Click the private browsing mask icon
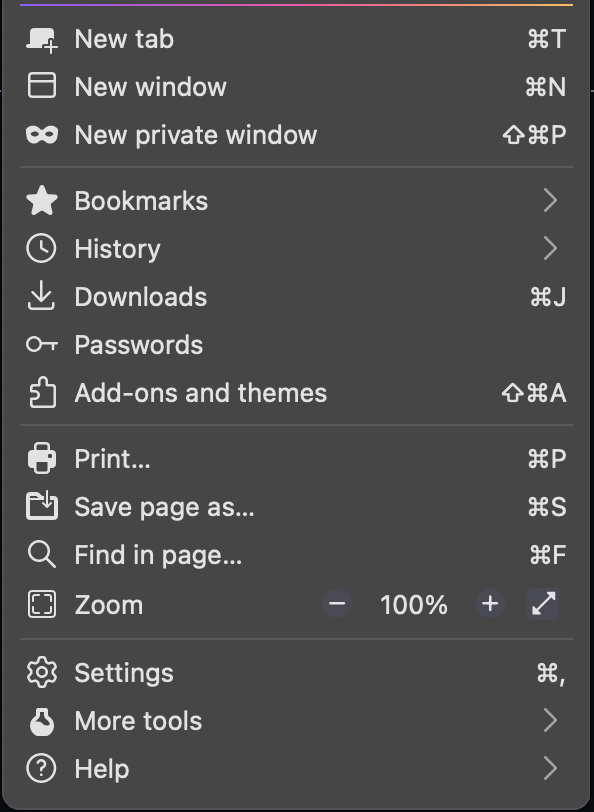This screenshot has width=594, height=812. 41,135
